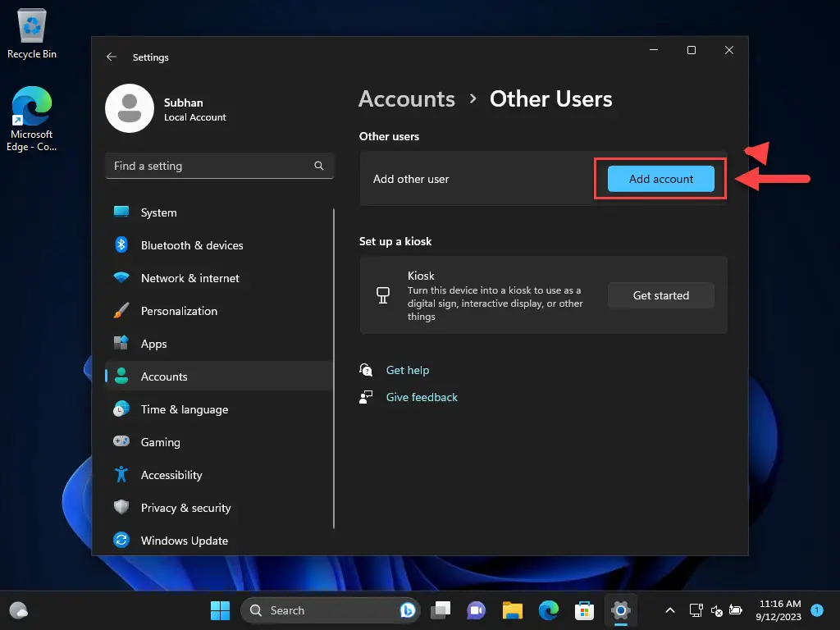Click the muted volume tray icon

coord(716,610)
